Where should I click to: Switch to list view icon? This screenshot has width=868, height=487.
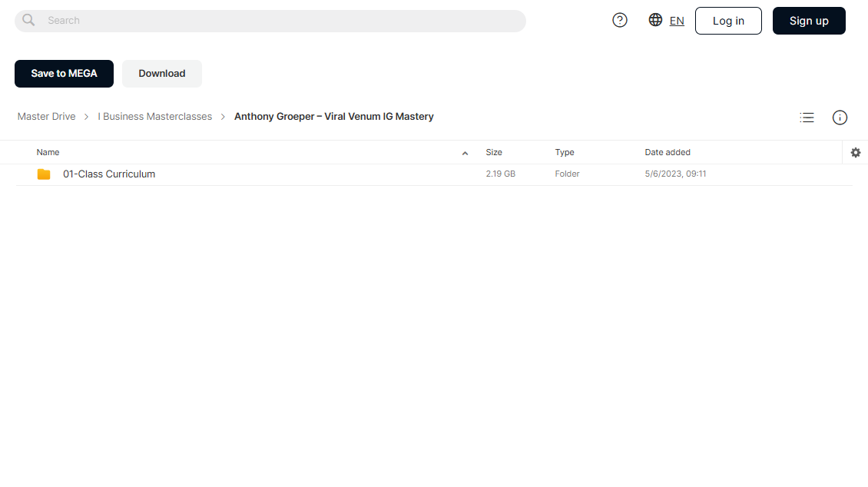(807, 118)
